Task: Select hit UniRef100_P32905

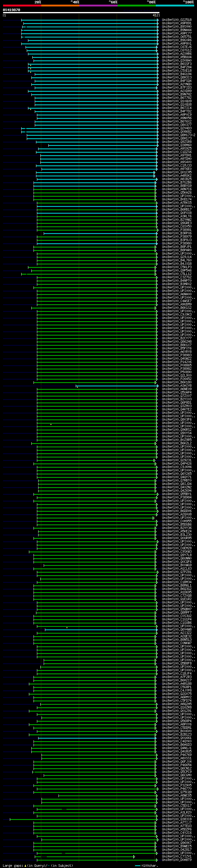Action: click(x=177, y=785)
